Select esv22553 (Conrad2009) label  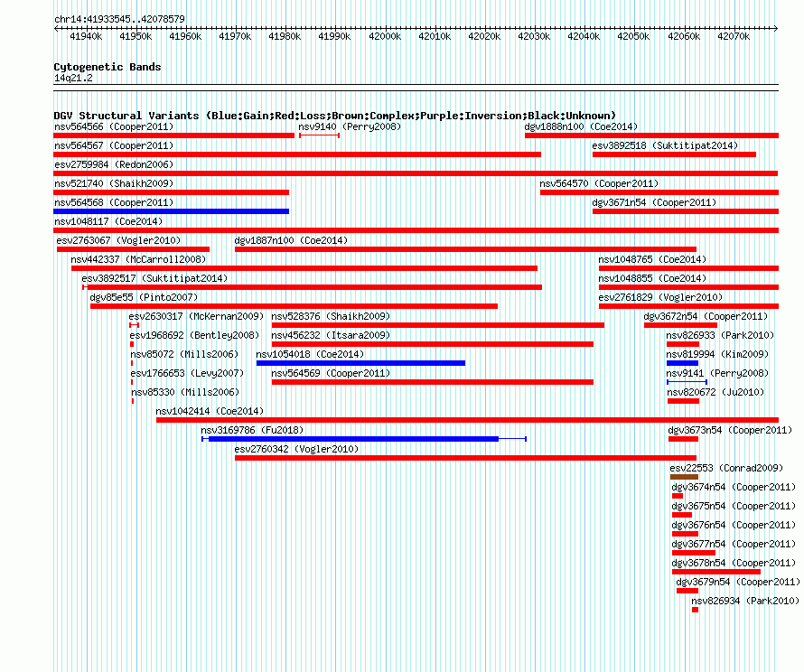click(726, 468)
